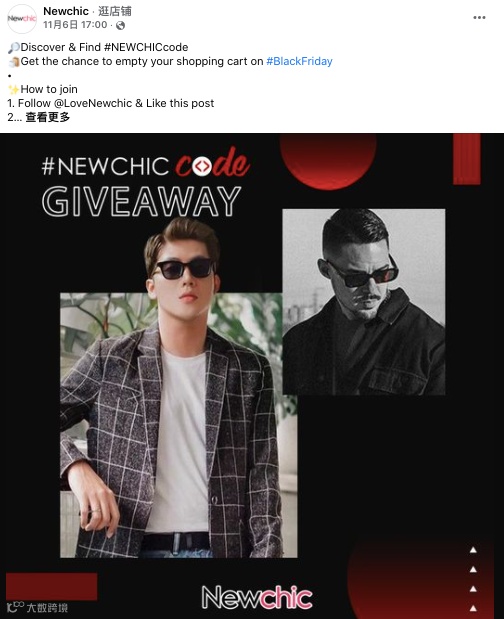Click the magnifying glass emoji before Discover
The height and width of the screenshot is (619, 504).
coord(13,48)
